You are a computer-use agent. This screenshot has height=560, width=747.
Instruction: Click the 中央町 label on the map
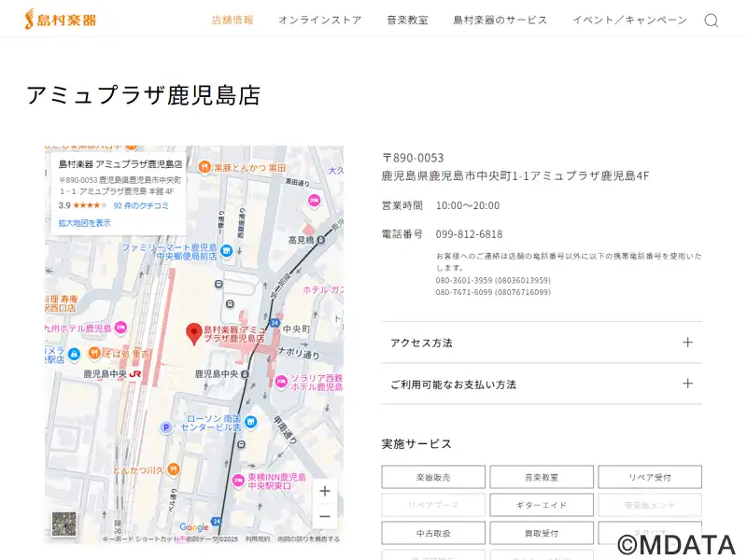pos(296,329)
